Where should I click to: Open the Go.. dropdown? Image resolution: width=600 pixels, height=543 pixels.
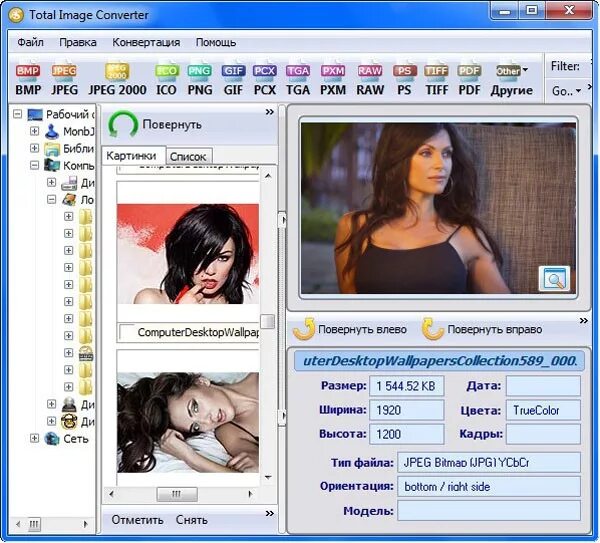(566, 91)
